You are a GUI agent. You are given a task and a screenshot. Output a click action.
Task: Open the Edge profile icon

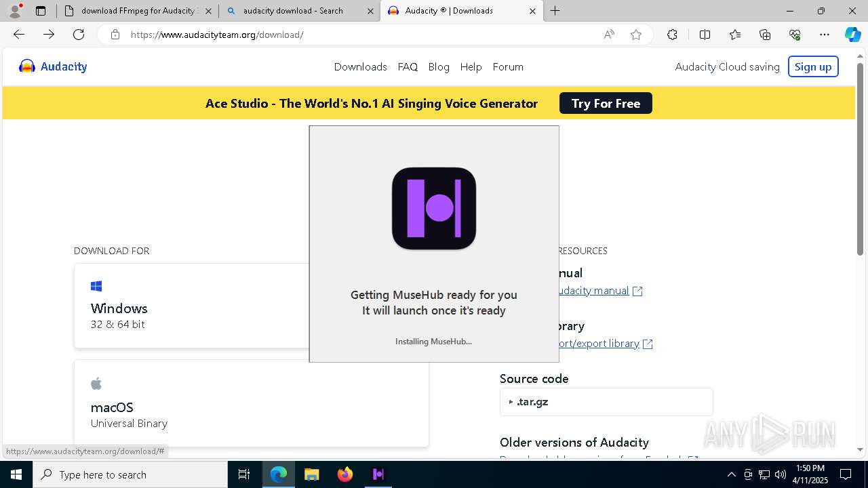(15, 11)
